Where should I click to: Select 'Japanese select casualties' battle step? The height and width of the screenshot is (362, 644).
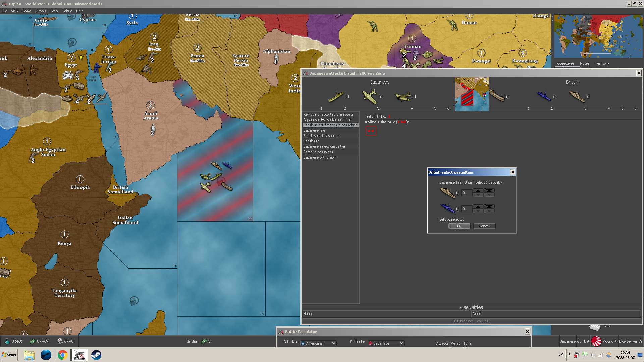[330, 146]
